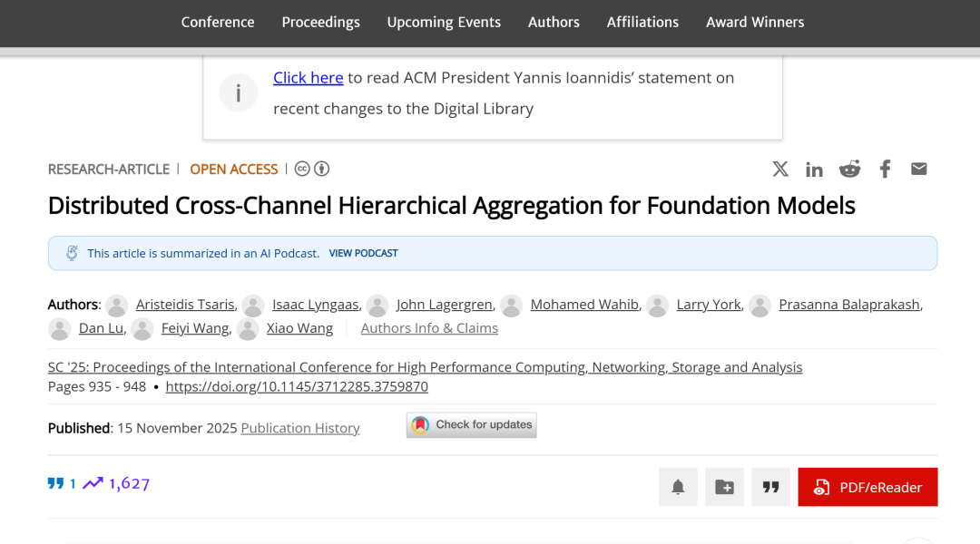Viewport: 980px width, 544px height.
Task: Go to Upcoming Events tab
Action: click(x=444, y=22)
